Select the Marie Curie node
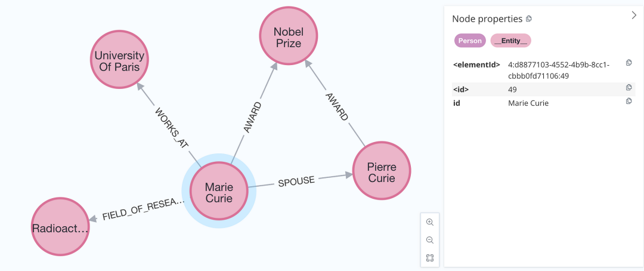This screenshot has width=644, height=271. (x=219, y=191)
